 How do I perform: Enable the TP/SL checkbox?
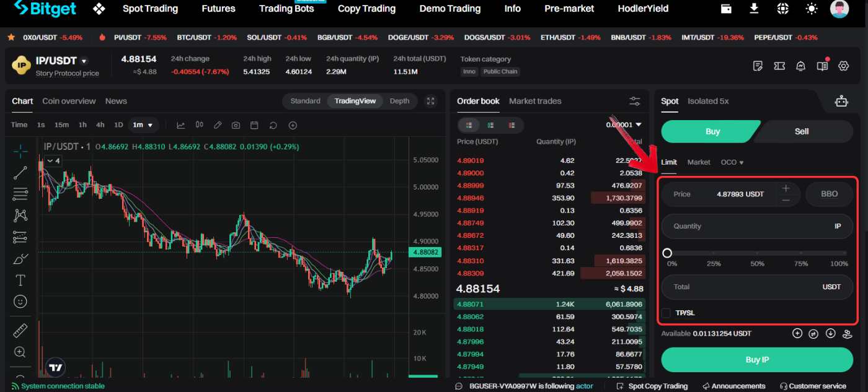pyautogui.click(x=666, y=313)
